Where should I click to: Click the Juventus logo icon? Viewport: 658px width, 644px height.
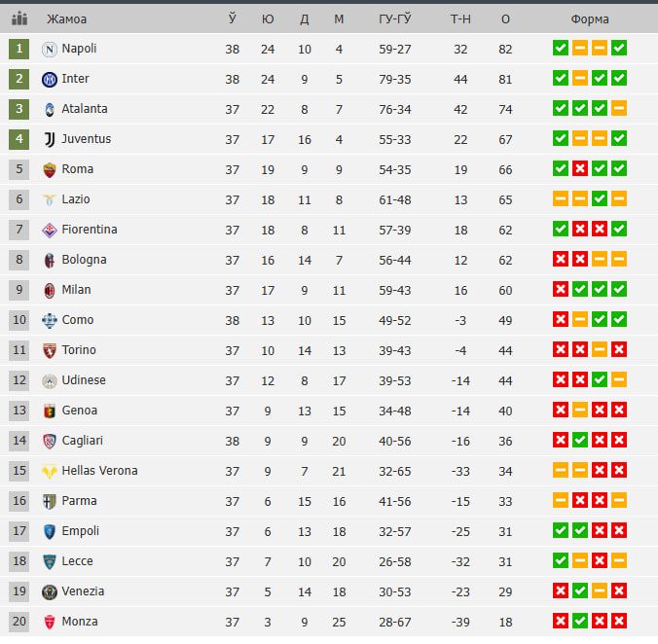coord(50,140)
